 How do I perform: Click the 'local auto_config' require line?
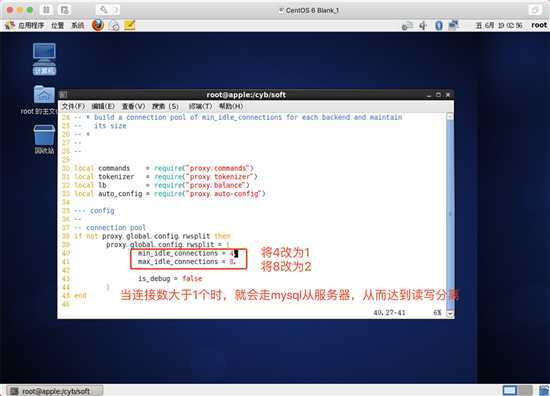pos(170,194)
